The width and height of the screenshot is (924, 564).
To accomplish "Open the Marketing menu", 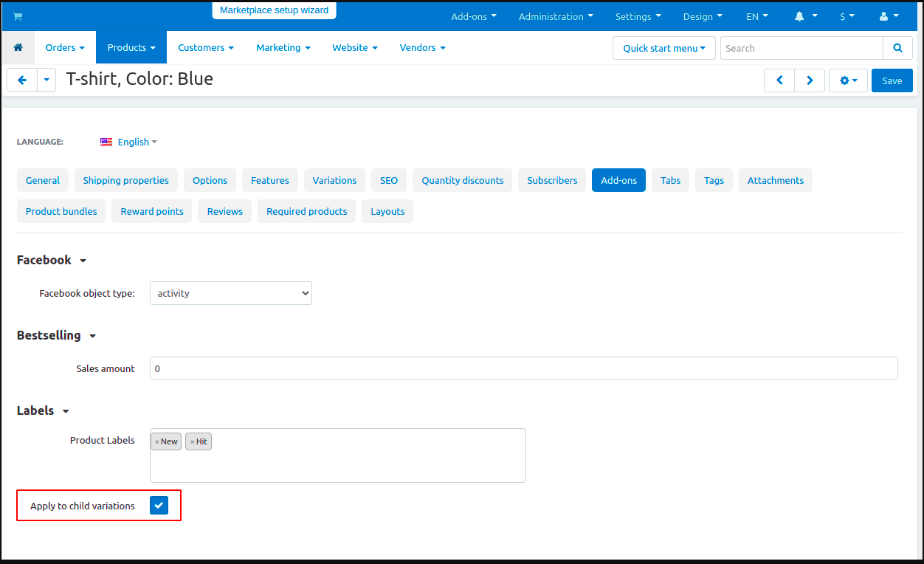I will point(283,47).
